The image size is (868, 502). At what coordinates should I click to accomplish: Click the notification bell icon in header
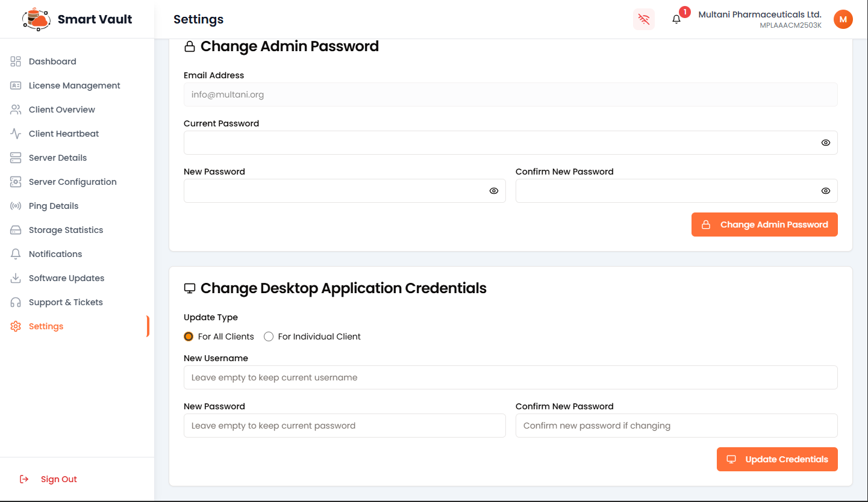pos(676,19)
